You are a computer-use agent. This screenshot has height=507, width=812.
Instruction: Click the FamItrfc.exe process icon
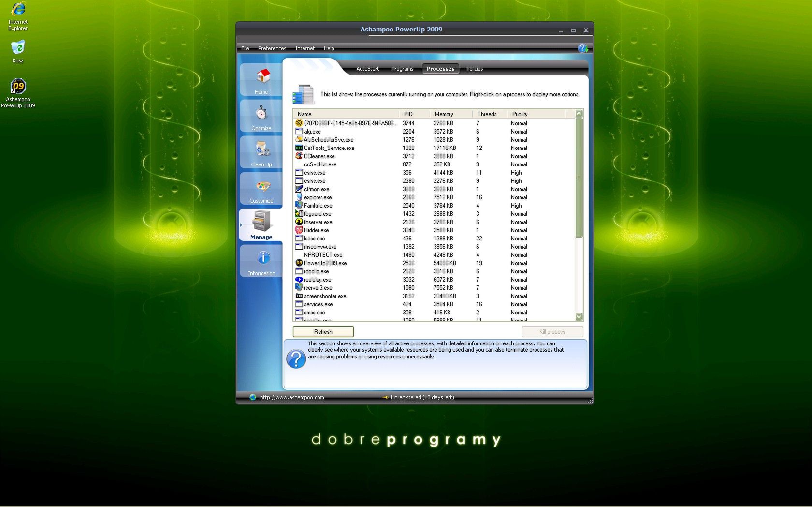299,205
